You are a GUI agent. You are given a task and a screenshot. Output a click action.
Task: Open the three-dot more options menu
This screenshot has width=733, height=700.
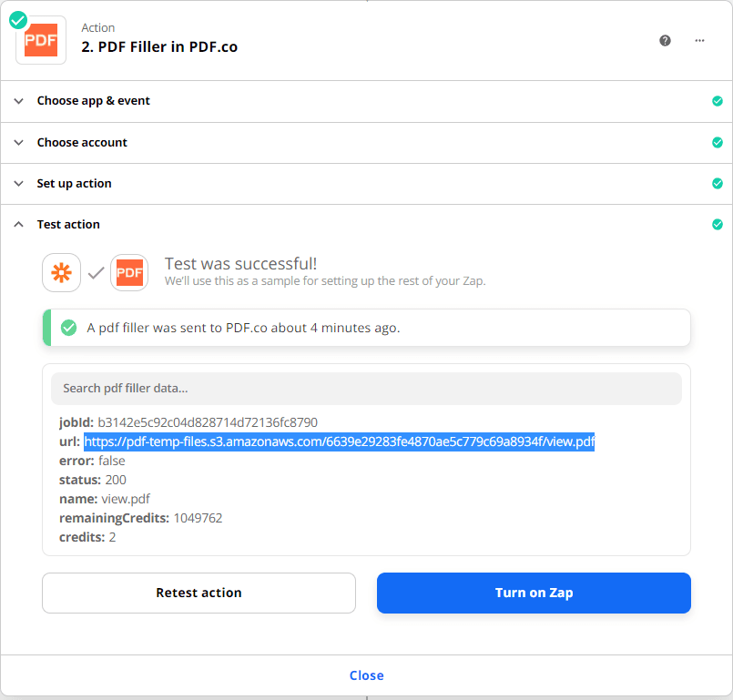tap(699, 40)
